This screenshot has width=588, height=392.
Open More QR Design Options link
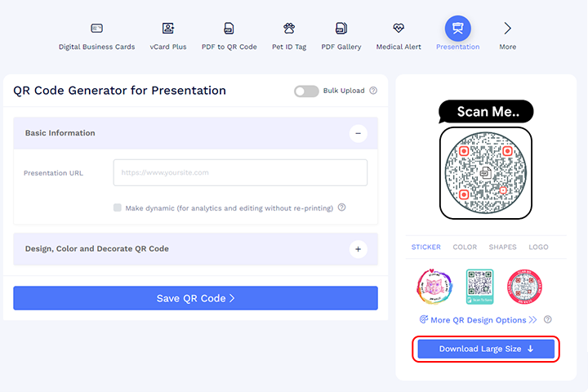coord(479,320)
